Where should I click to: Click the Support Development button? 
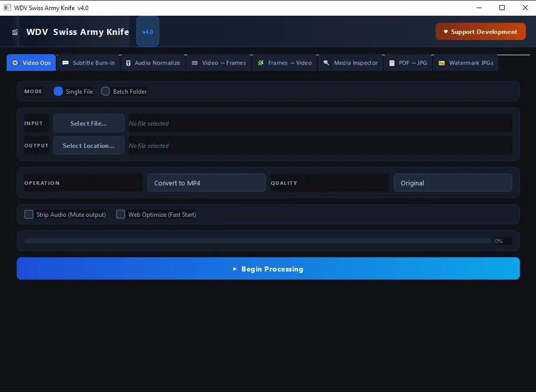point(481,31)
